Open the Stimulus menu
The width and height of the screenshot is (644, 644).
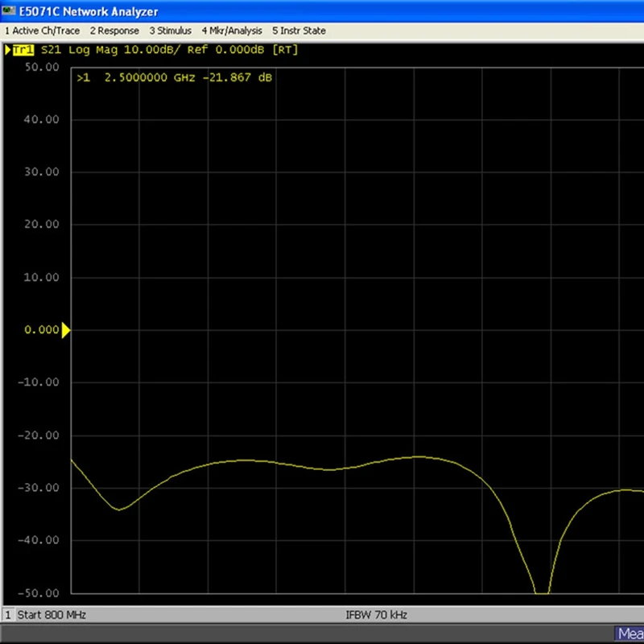pos(170,31)
